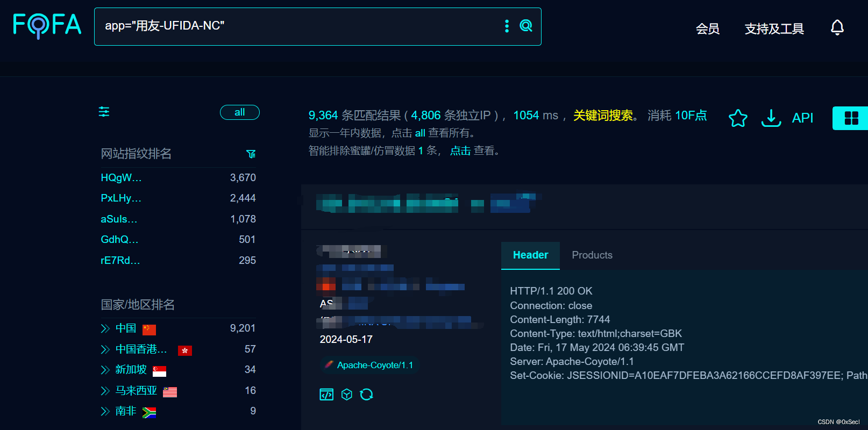Viewport: 868px width, 430px height.
Task: Expand the 中国香港 region row
Action: [105, 349]
